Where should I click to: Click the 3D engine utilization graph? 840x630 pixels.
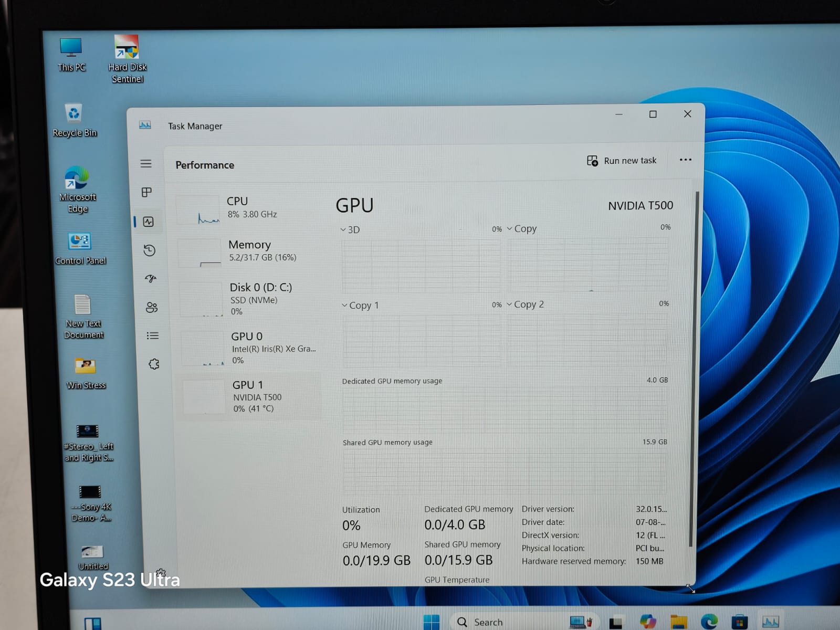pos(421,266)
